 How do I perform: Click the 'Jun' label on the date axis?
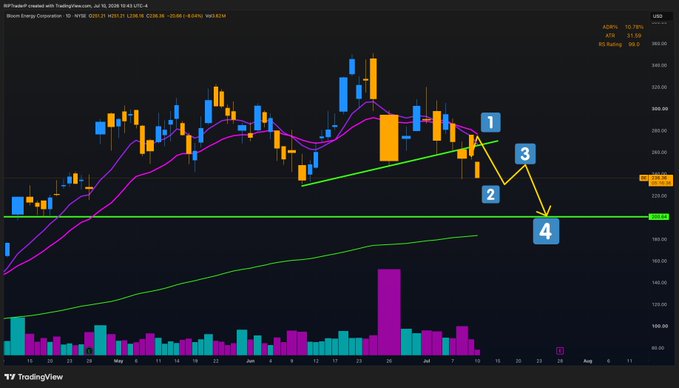pos(250,361)
